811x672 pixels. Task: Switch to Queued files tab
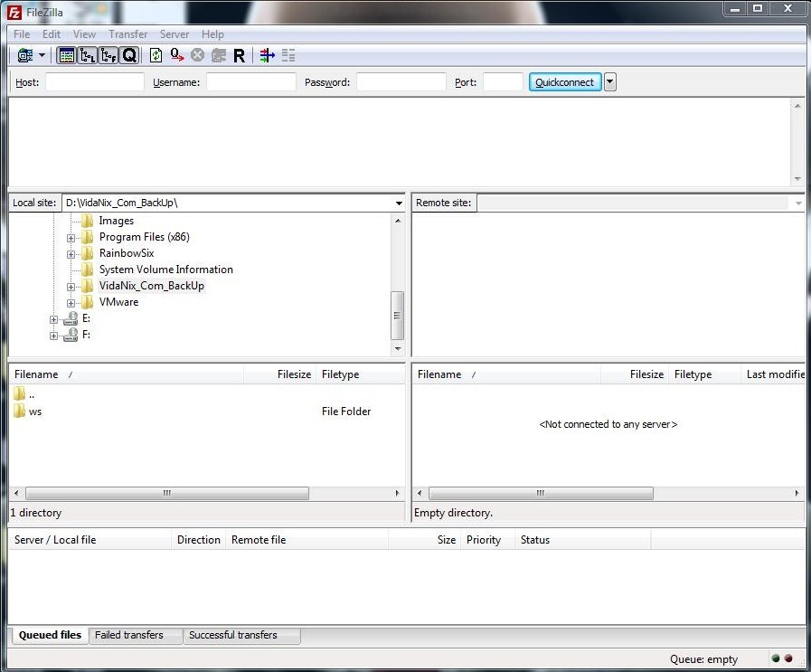coord(50,635)
